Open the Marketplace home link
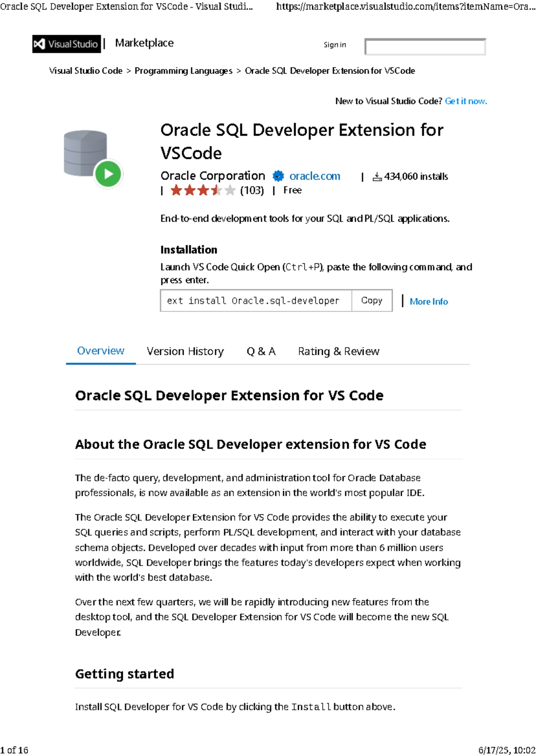The height and width of the screenshot is (756, 536). (144, 43)
